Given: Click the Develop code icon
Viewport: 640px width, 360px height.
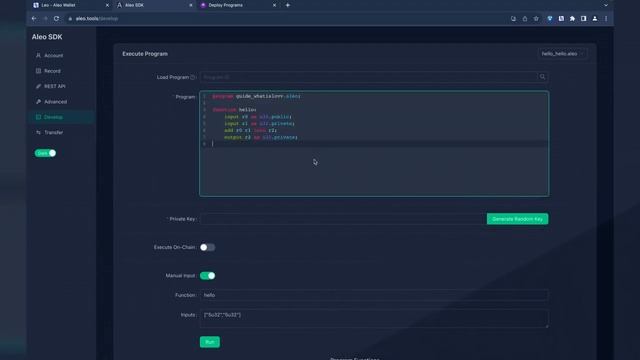Looking at the screenshot, I should [x=38, y=117].
